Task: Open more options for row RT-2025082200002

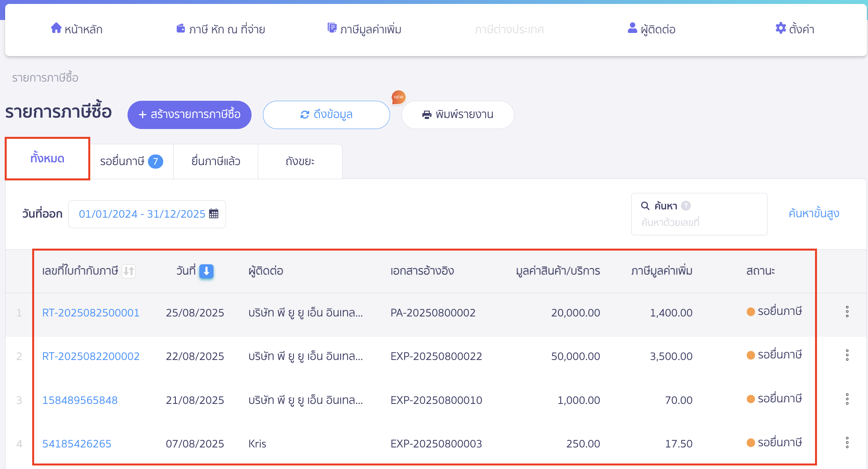Action: 847,355
